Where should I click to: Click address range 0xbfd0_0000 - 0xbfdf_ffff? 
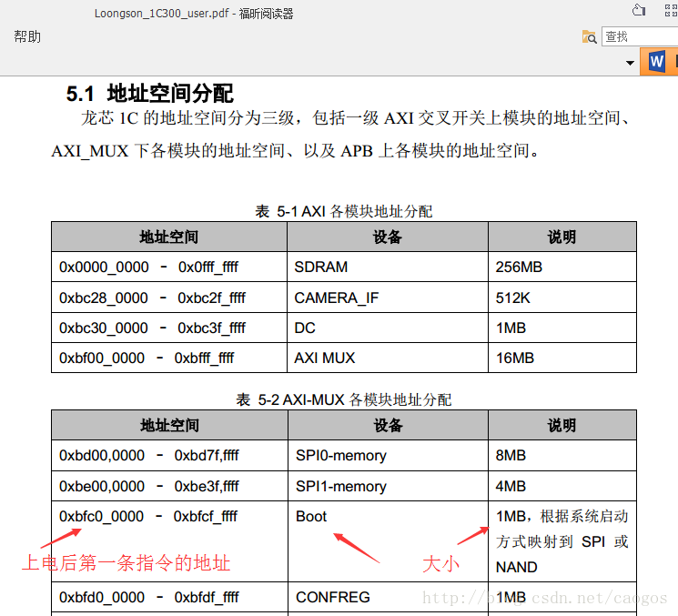(x=148, y=597)
